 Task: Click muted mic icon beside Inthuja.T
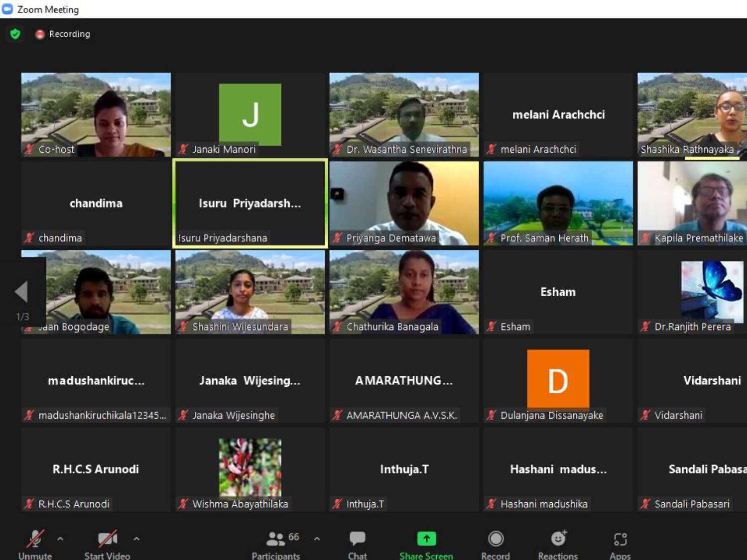click(337, 504)
